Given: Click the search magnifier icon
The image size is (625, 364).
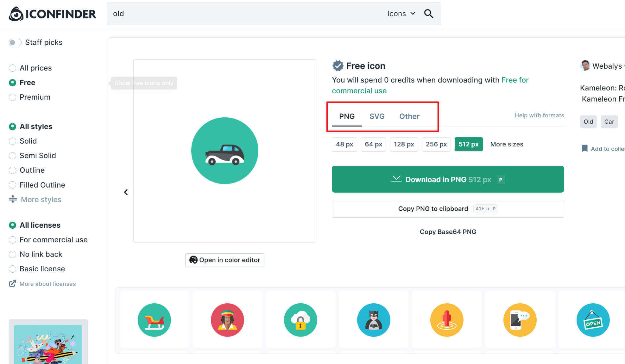Looking at the screenshot, I should point(429,14).
